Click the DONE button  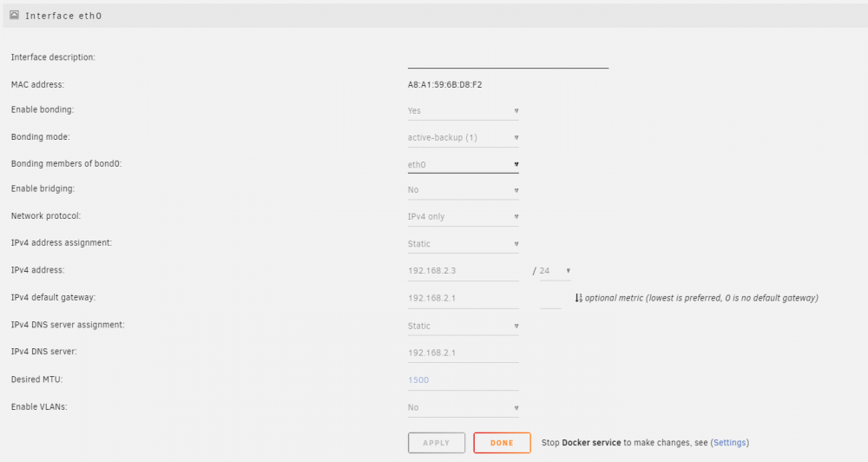502,443
